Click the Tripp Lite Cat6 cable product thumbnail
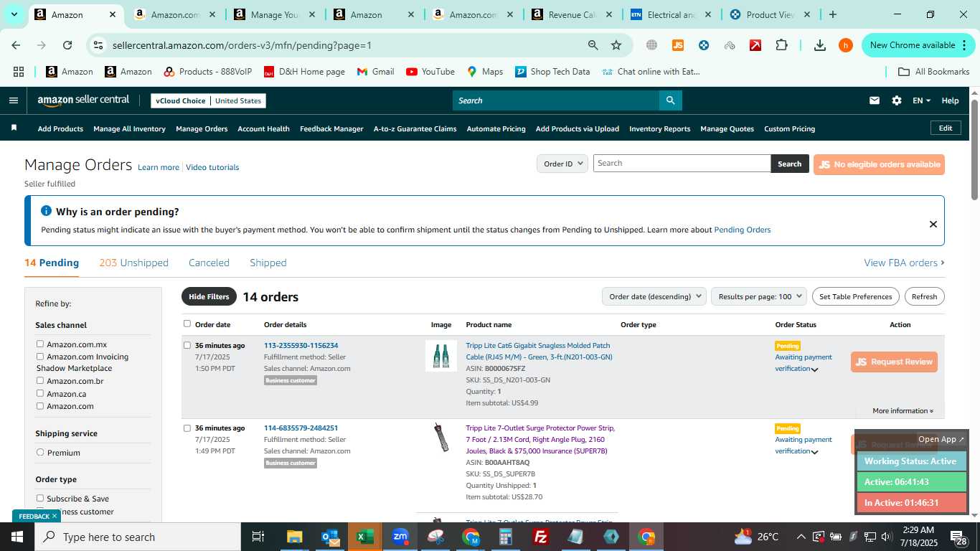This screenshot has height=551, width=980. (441, 356)
